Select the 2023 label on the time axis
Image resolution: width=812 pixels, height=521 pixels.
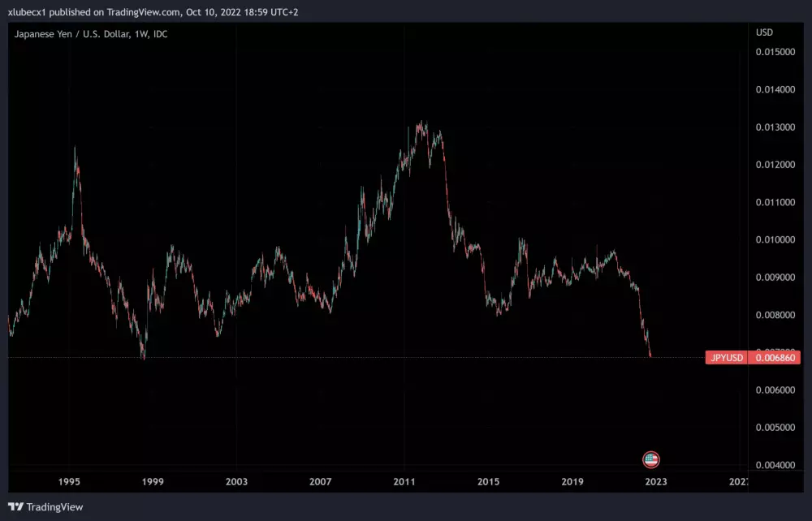coord(655,481)
